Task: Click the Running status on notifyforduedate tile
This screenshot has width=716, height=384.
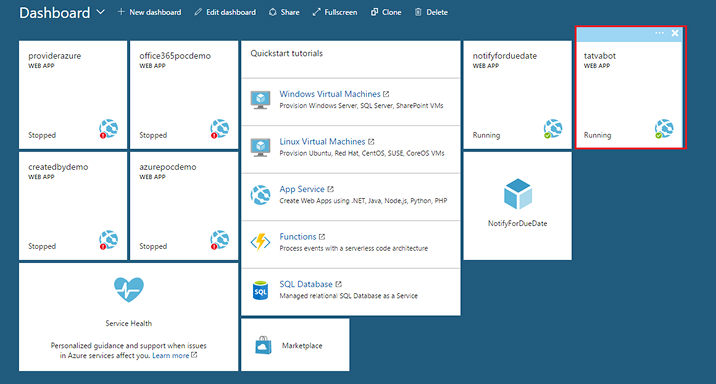Action: [x=486, y=135]
